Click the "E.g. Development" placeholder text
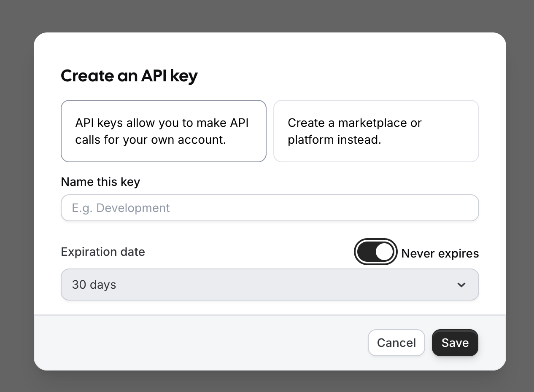 [121, 208]
